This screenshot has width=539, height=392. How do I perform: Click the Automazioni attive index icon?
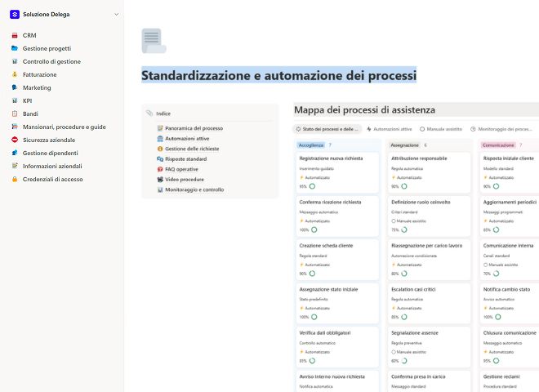tap(160, 139)
